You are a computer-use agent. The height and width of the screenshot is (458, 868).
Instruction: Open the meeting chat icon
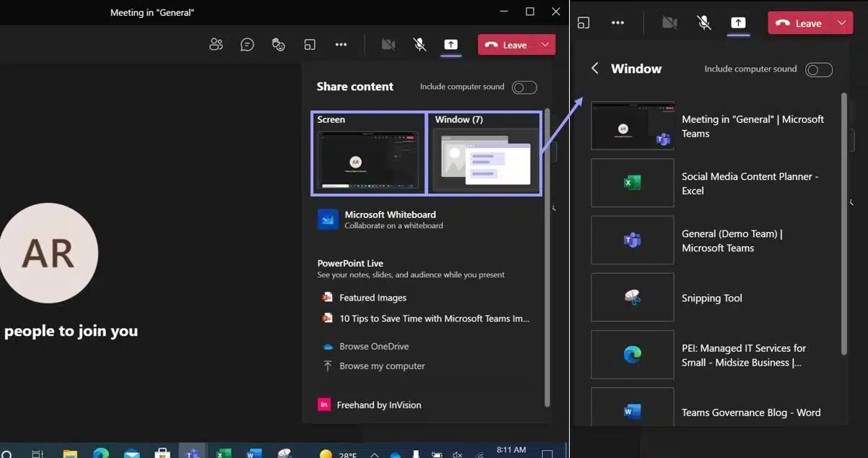(247, 45)
